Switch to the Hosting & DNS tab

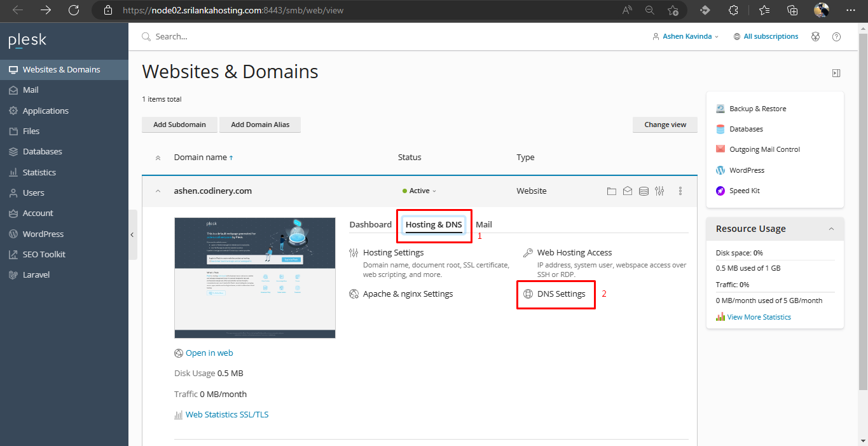coord(434,225)
